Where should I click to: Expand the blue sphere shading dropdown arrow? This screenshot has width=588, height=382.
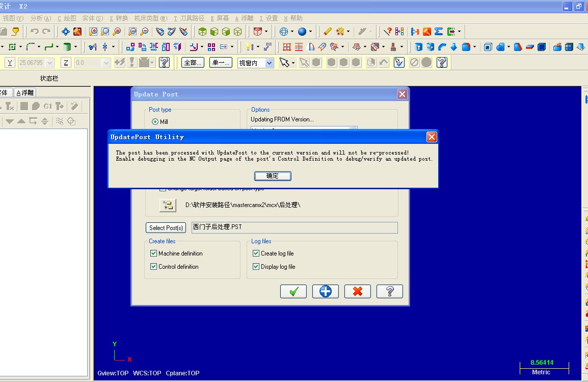310,32
